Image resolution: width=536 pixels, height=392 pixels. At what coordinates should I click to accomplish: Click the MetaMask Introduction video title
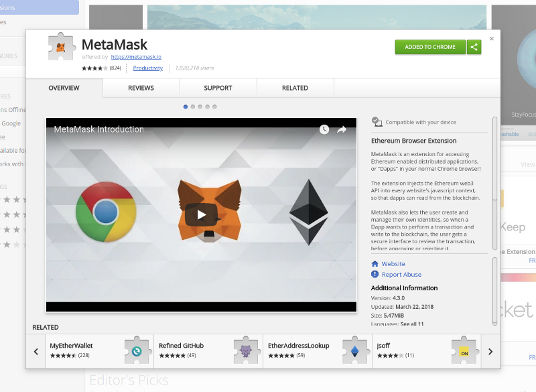click(98, 129)
